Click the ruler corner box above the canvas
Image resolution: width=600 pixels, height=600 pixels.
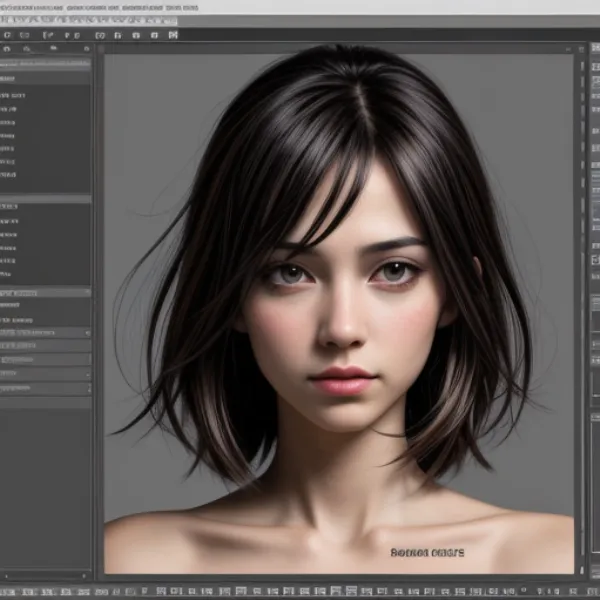(x=101, y=49)
